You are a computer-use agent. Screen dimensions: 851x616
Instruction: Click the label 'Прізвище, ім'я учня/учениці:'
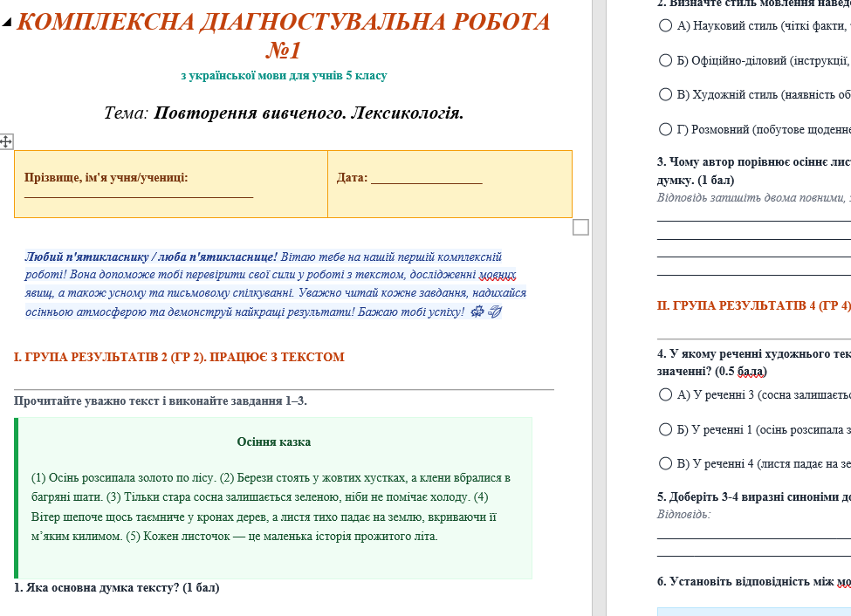[106, 177]
